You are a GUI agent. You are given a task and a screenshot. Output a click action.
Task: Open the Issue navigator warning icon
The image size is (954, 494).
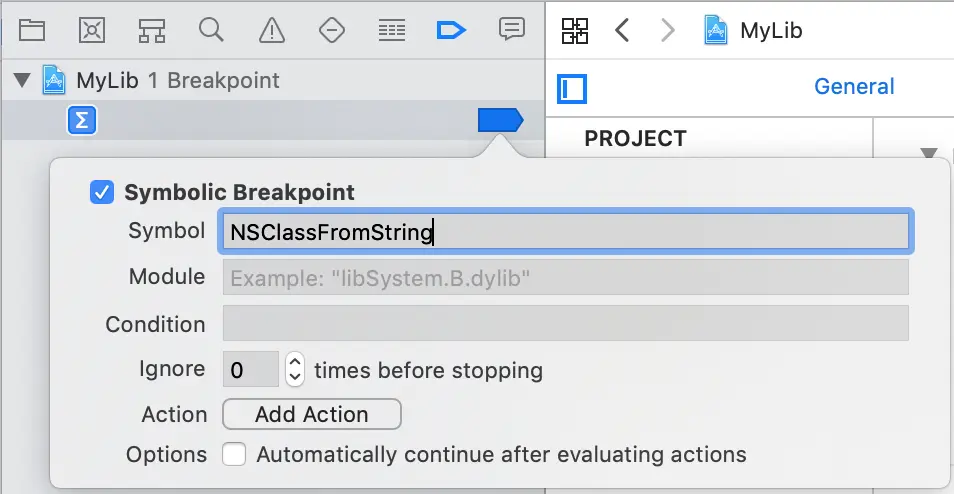point(272,30)
